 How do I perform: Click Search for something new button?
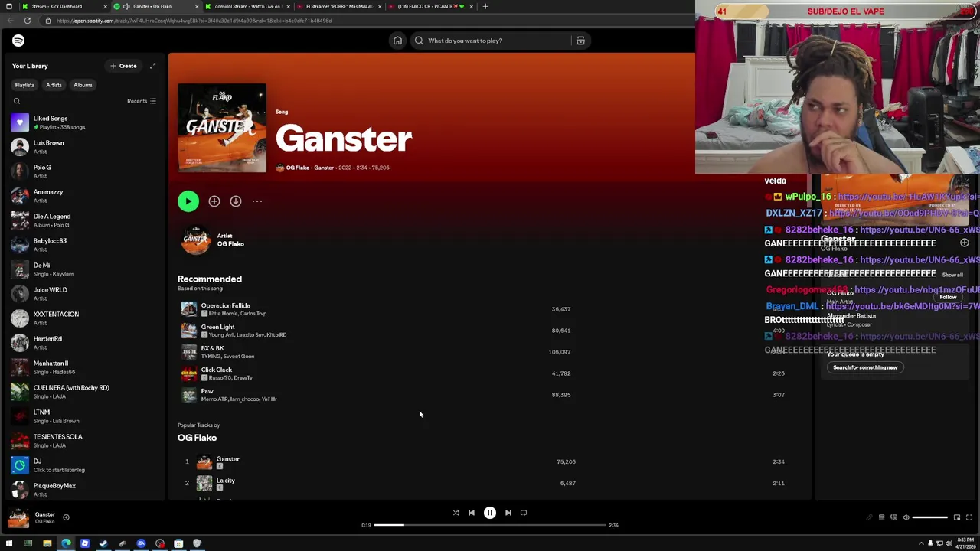point(865,367)
